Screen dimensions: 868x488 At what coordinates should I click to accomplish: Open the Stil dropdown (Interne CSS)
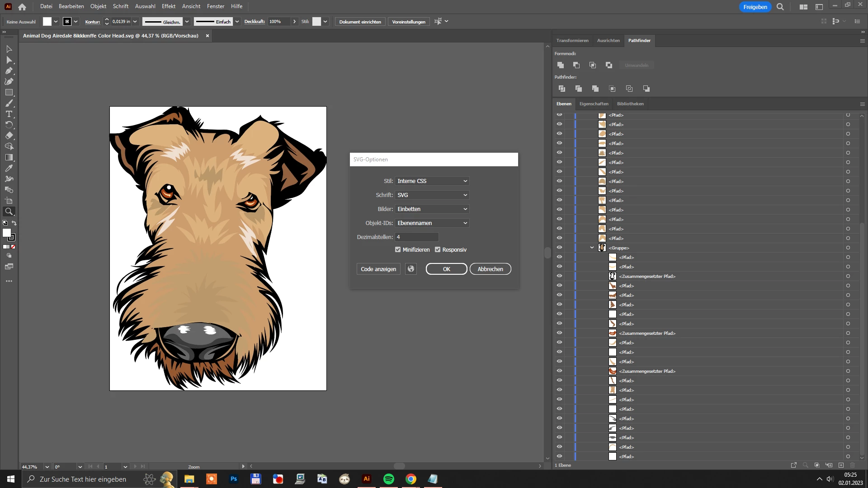tap(432, 181)
